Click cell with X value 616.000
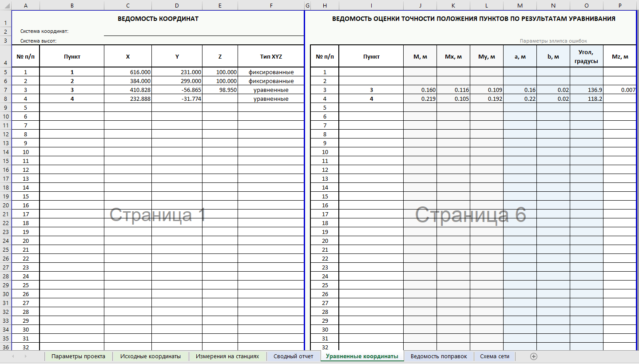This screenshot has height=364, width=639. coord(128,72)
